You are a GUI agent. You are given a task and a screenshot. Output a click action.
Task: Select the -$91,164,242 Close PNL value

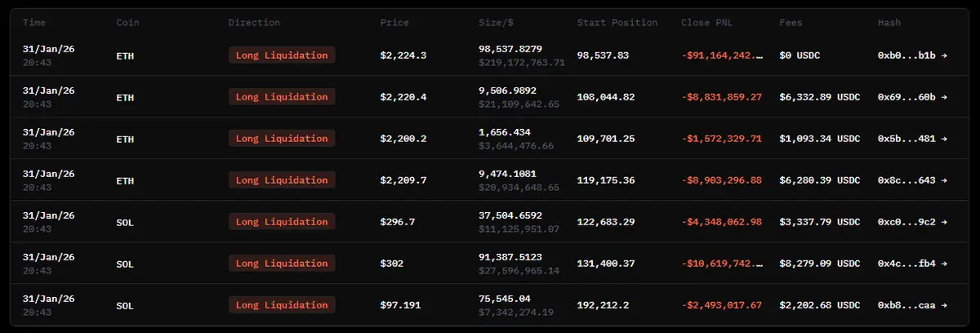722,55
